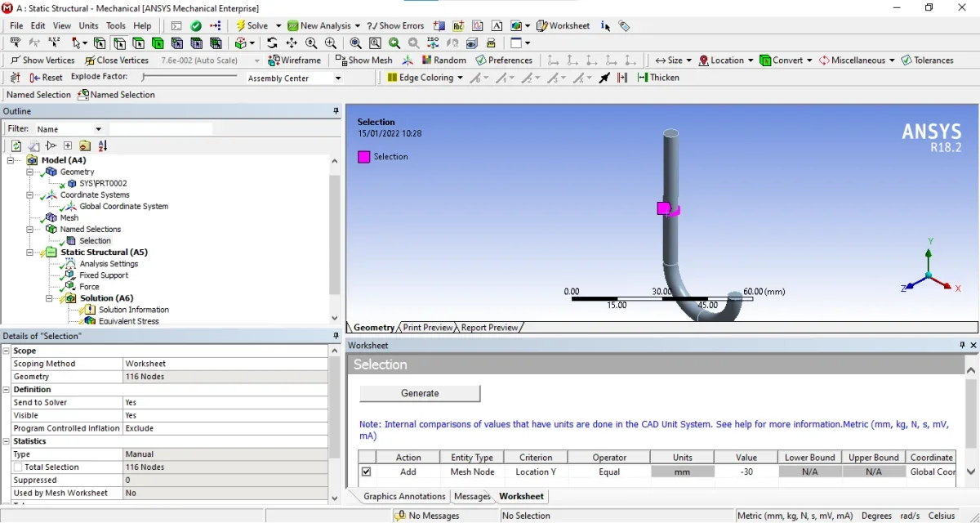Click the Explode Factor slider
The image size is (980, 523).
tap(189, 77)
